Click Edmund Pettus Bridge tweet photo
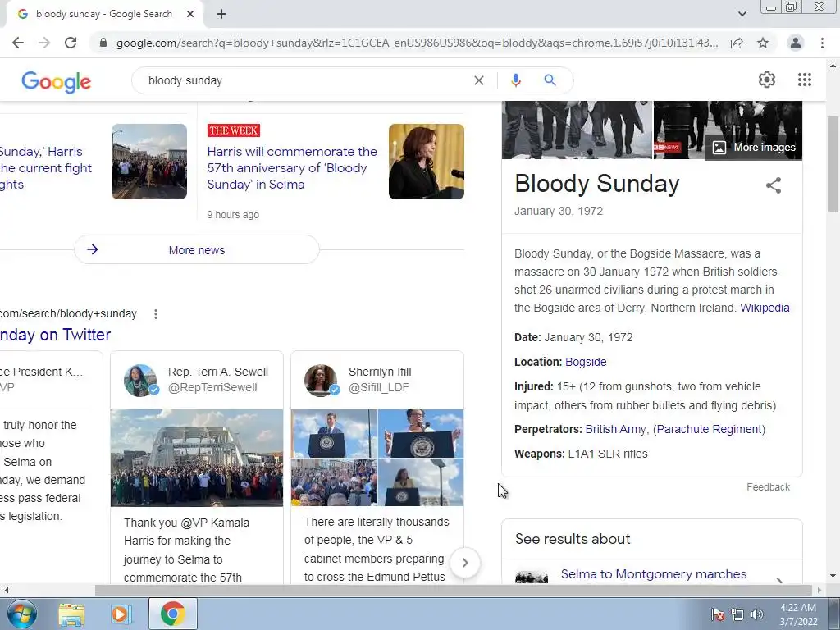The width and height of the screenshot is (840, 630). pyautogui.click(x=197, y=458)
